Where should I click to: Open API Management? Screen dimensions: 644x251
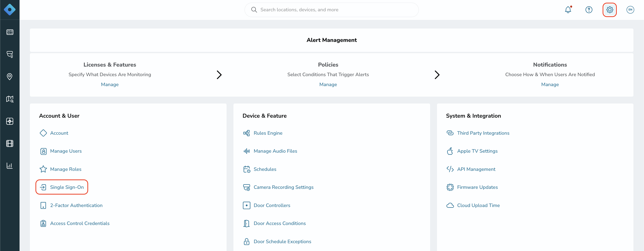point(476,169)
